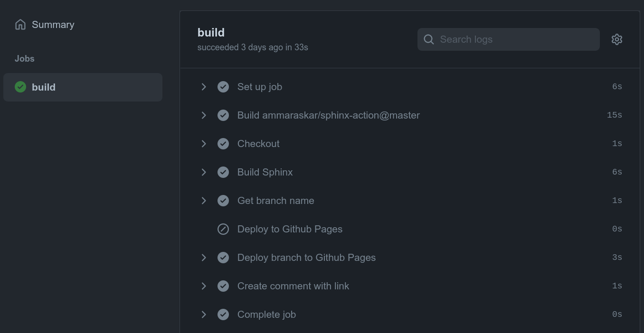
Task: Click the Deploy to Github Pages step label
Action: pos(290,229)
